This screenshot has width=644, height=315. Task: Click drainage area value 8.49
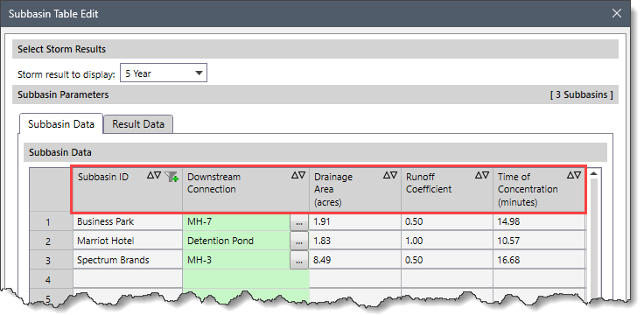355,261
